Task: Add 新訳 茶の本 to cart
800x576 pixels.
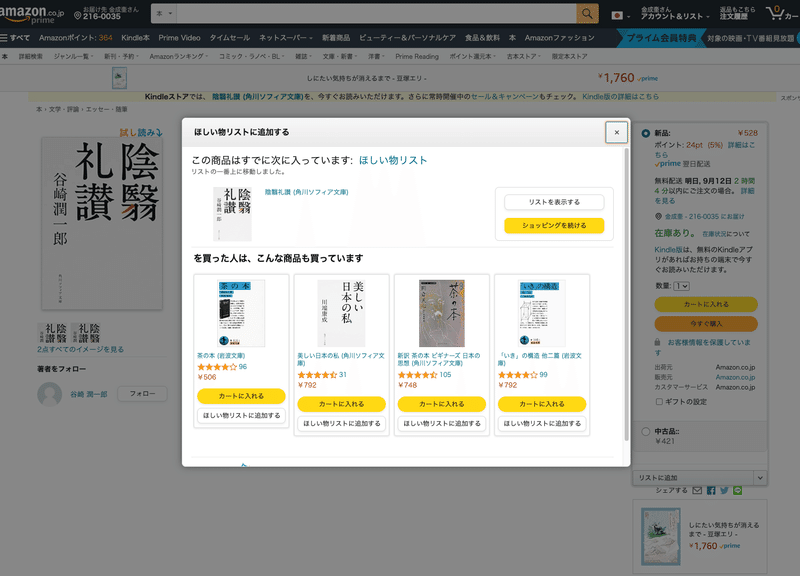Action: (x=442, y=404)
